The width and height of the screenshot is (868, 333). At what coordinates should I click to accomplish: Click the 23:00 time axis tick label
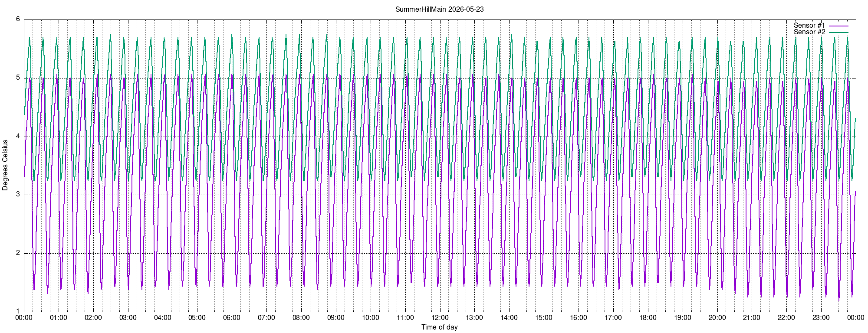(x=821, y=318)
